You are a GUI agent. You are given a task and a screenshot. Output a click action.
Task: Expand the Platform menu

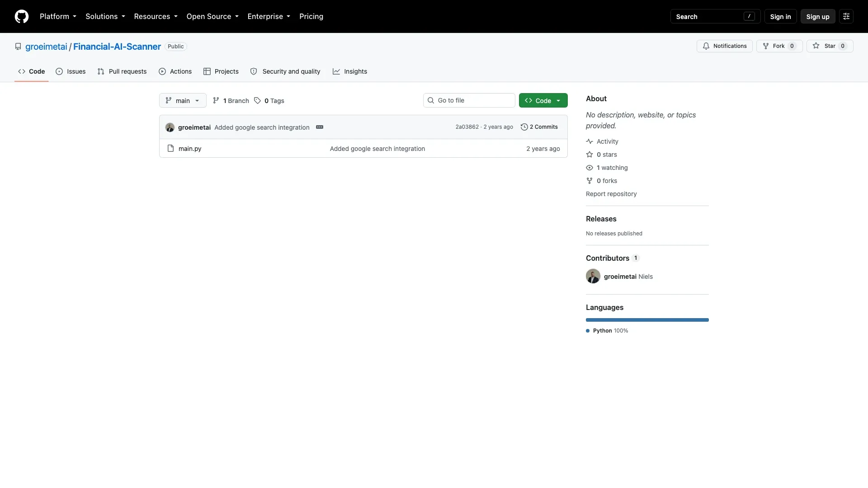pos(58,16)
